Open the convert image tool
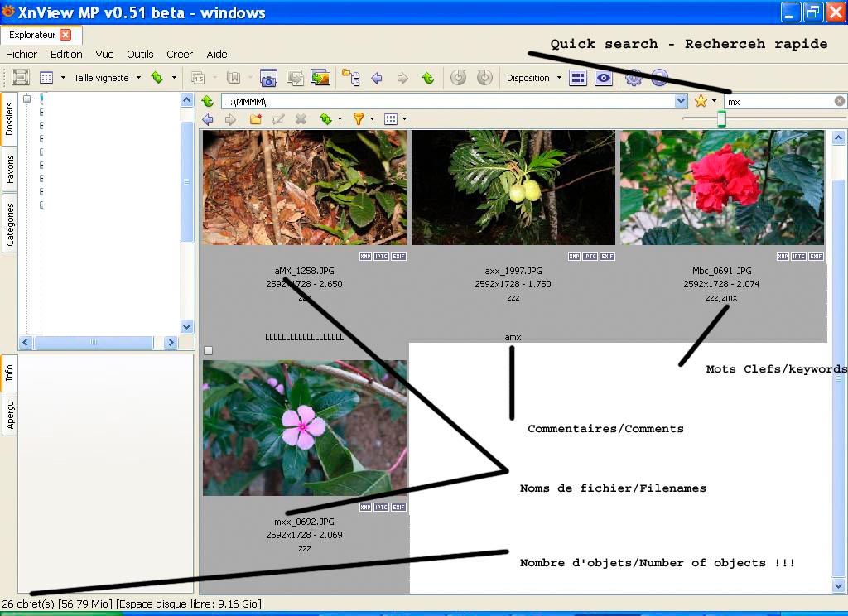The height and width of the screenshot is (616, 848). (295, 78)
